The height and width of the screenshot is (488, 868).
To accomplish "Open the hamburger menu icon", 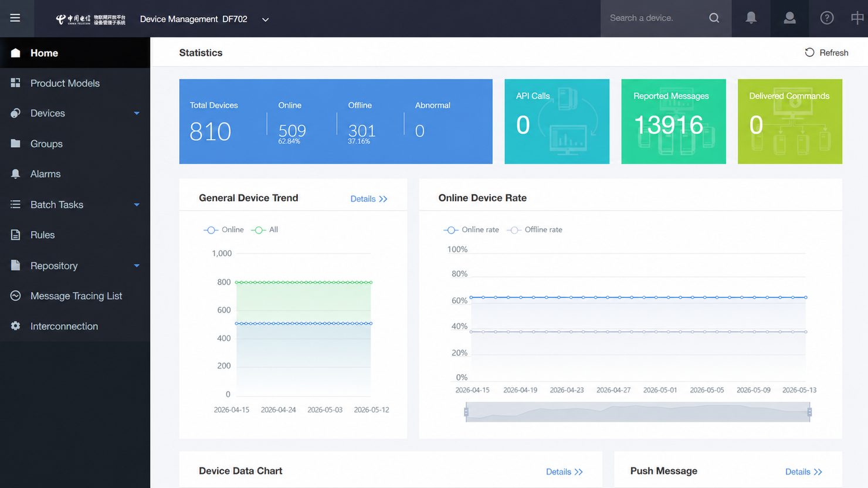I will click(15, 18).
